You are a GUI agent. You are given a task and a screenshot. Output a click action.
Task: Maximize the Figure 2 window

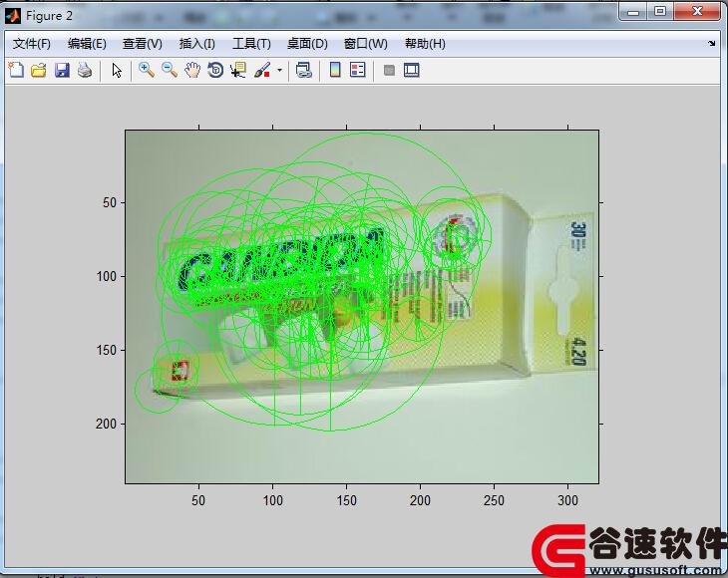coord(660,12)
